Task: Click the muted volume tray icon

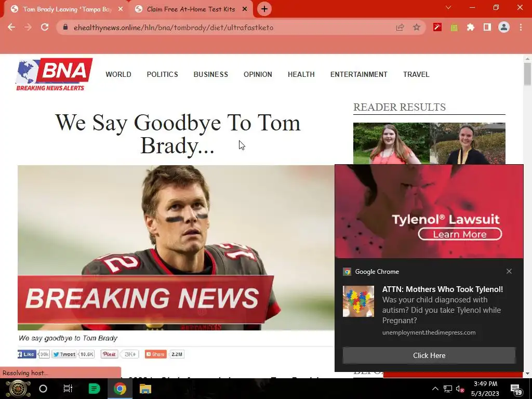Action: [460, 389]
